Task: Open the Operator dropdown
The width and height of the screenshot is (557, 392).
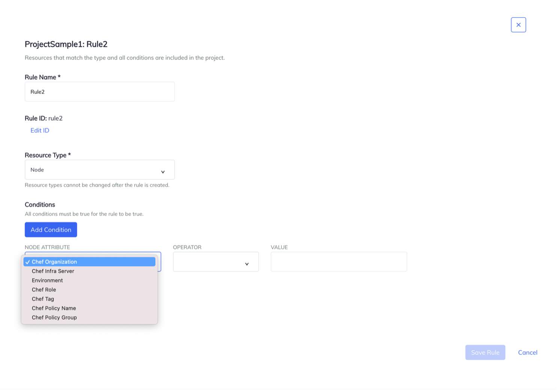Action: click(216, 261)
